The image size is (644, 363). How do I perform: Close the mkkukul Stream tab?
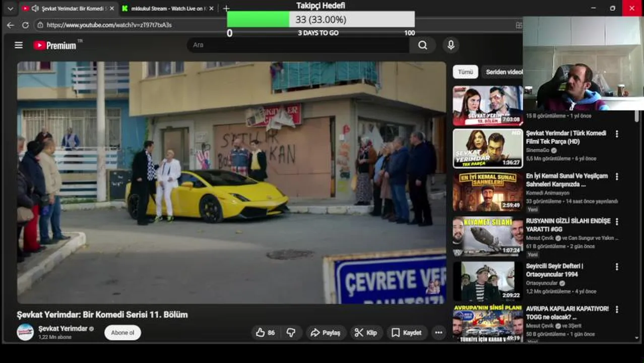(212, 9)
